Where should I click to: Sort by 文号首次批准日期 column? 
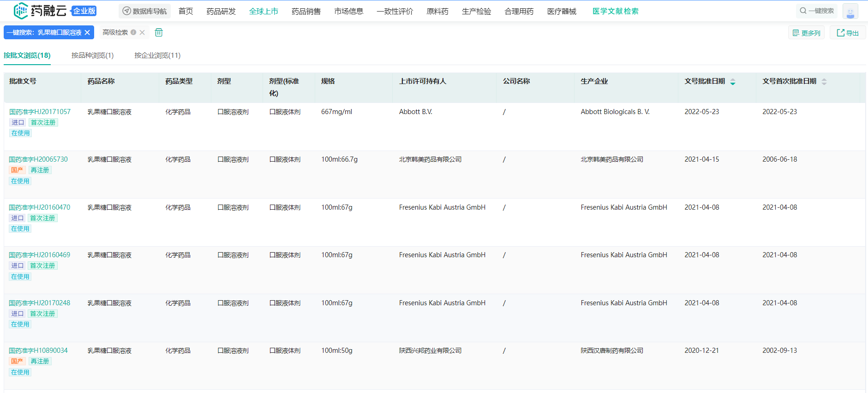coord(824,82)
